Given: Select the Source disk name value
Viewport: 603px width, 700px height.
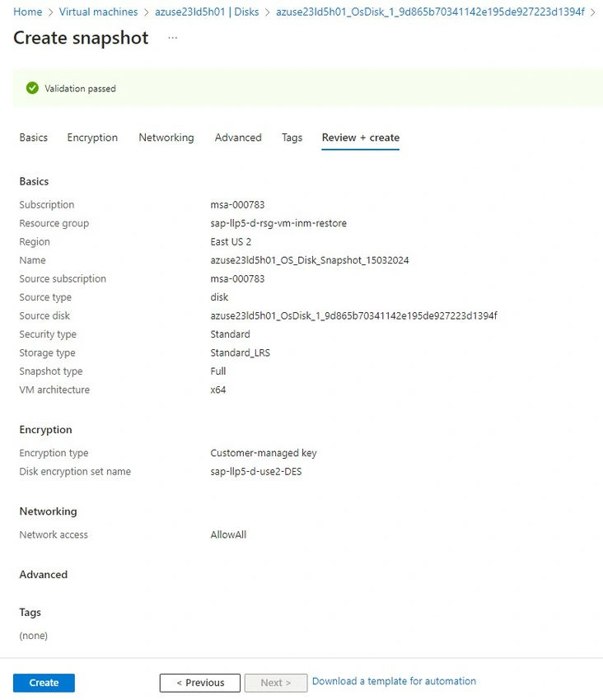Looking at the screenshot, I should [353, 316].
